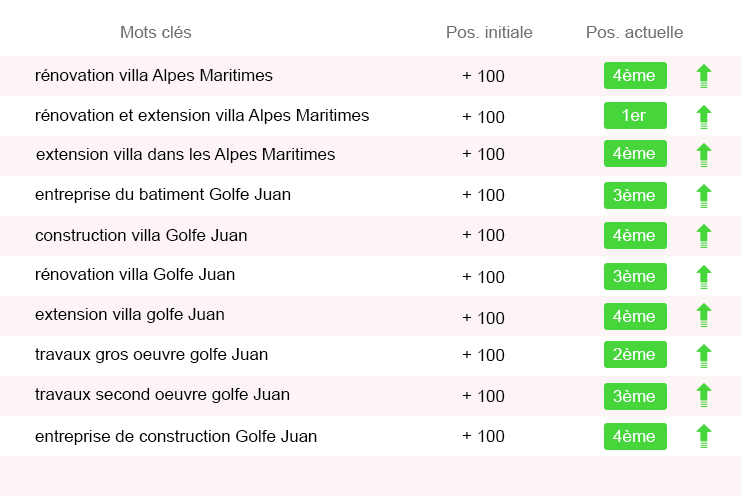Click the Pos. actuelle column header
The image size is (741, 500).
(634, 33)
